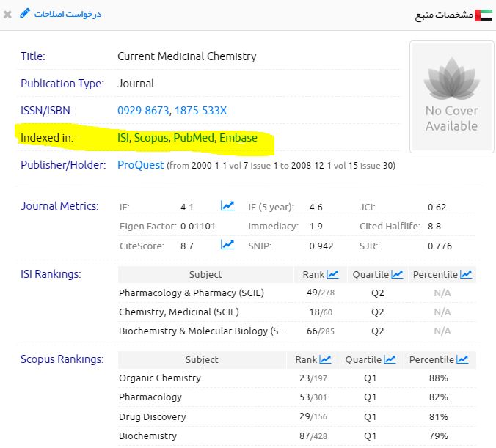The height and width of the screenshot is (448, 496).
Task: Open chart icon beside ISI Percentile header
Action: click(x=465, y=274)
